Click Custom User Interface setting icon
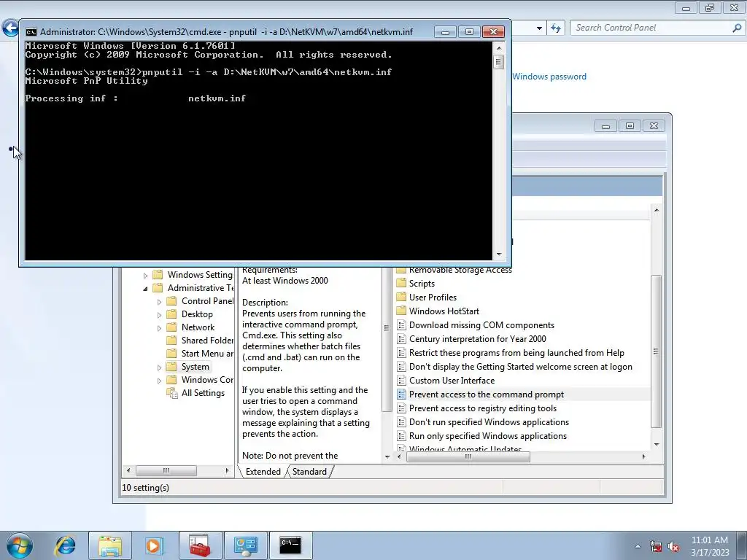The width and height of the screenshot is (747, 560). 401,380
